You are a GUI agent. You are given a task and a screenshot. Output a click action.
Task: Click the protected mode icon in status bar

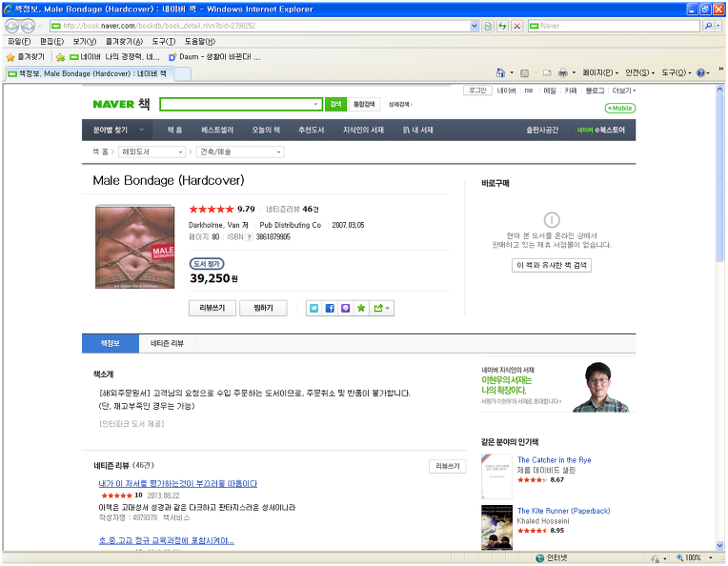656,558
